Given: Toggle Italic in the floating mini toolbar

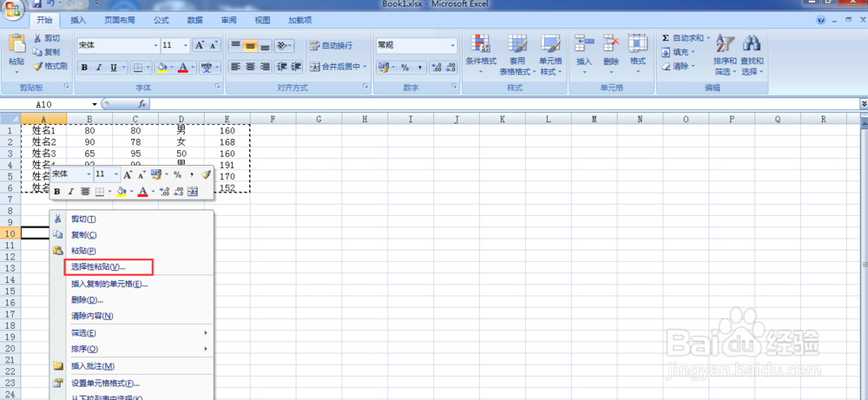Looking at the screenshot, I should click(x=71, y=192).
